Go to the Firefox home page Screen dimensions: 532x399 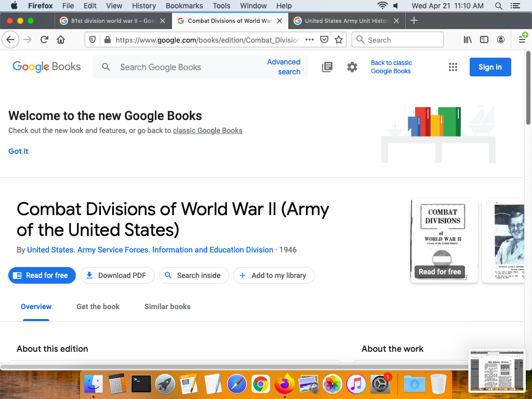(x=61, y=40)
